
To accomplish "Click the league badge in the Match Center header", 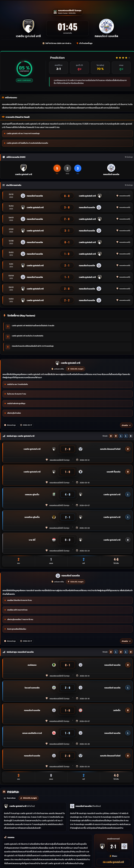I will coord(55,12).
